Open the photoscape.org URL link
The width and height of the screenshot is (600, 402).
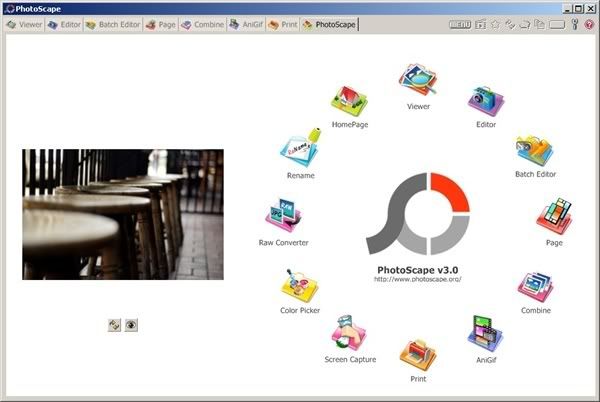pos(417,279)
